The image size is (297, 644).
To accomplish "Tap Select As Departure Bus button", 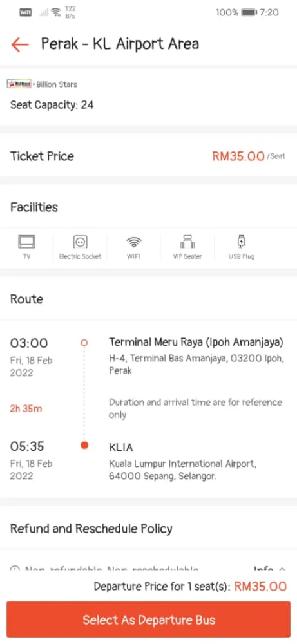I will coord(148,620).
